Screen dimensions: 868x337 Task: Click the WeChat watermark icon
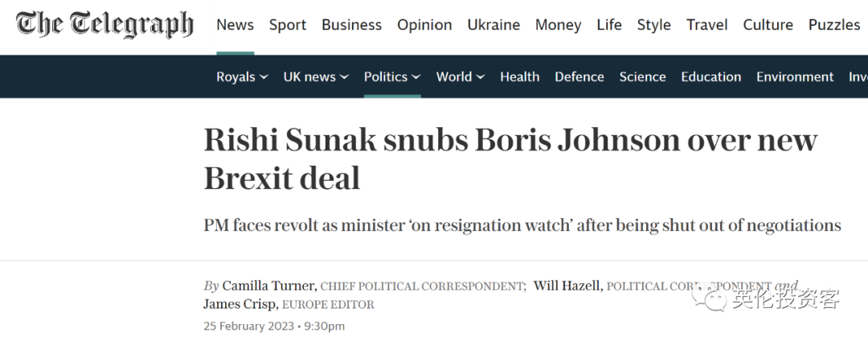tap(709, 299)
